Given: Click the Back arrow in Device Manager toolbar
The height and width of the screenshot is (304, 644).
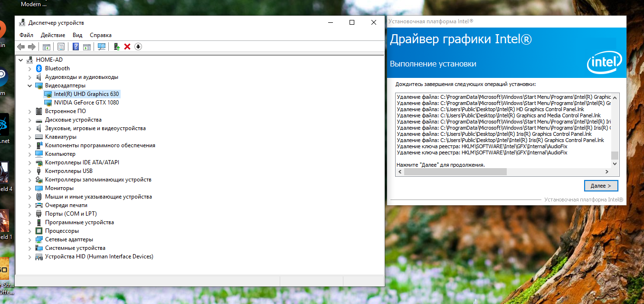Looking at the screenshot, I should click(x=21, y=47).
